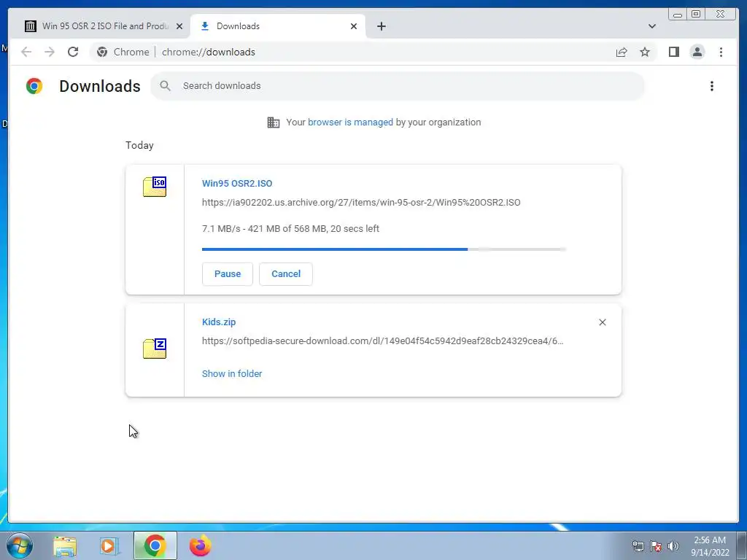Click the search magnifier icon in Search downloads
This screenshot has width=747, height=560.
tap(166, 86)
